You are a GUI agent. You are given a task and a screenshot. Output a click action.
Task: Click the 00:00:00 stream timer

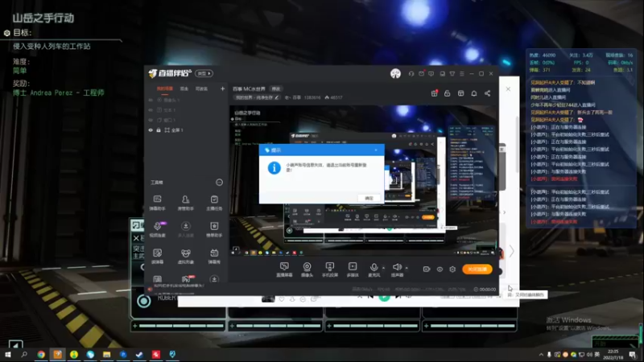tap(485, 290)
